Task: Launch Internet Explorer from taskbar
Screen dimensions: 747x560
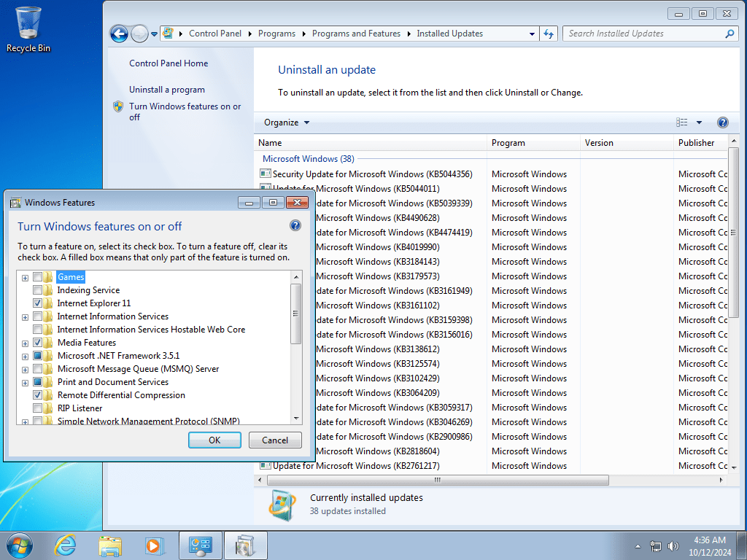Action: pyautogui.click(x=65, y=545)
